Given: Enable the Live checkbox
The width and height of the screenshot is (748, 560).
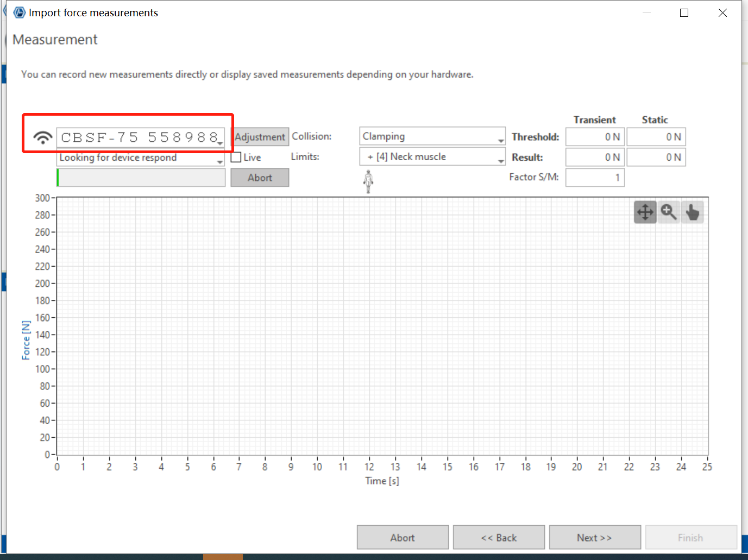Looking at the screenshot, I should pyautogui.click(x=236, y=158).
